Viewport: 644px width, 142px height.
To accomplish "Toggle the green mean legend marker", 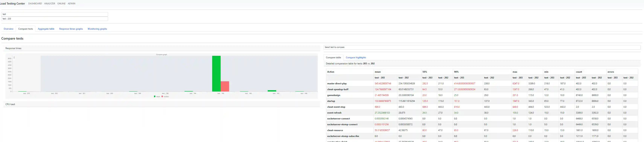I will coord(155,96).
